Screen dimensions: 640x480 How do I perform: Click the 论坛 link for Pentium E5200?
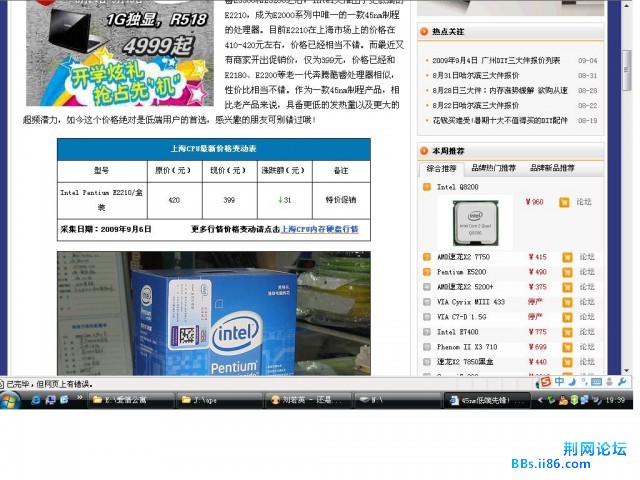click(587, 272)
